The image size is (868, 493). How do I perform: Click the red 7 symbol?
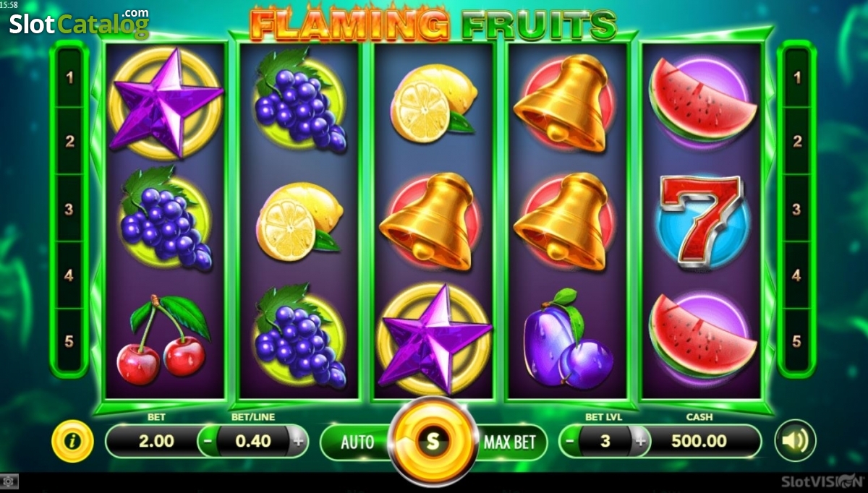(700, 222)
